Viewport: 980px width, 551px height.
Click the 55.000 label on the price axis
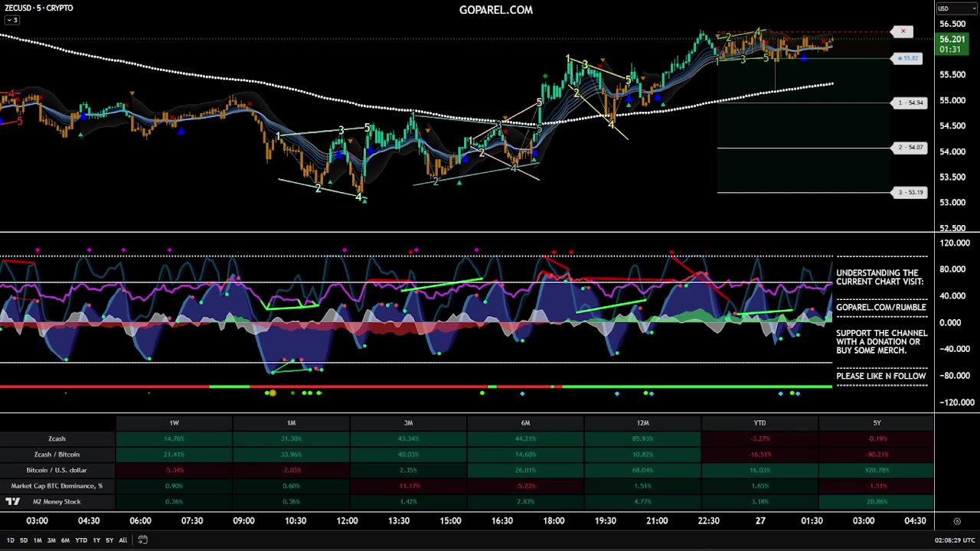point(952,100)
